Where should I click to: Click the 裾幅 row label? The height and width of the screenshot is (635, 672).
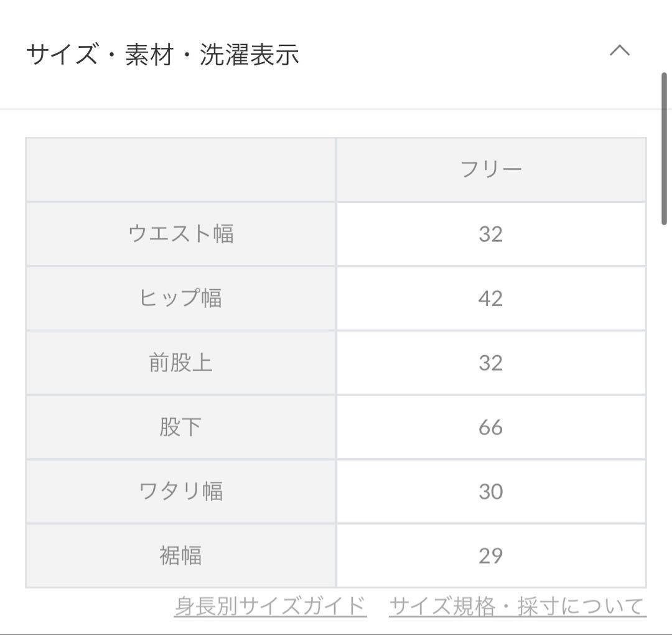tap(180, 555)
